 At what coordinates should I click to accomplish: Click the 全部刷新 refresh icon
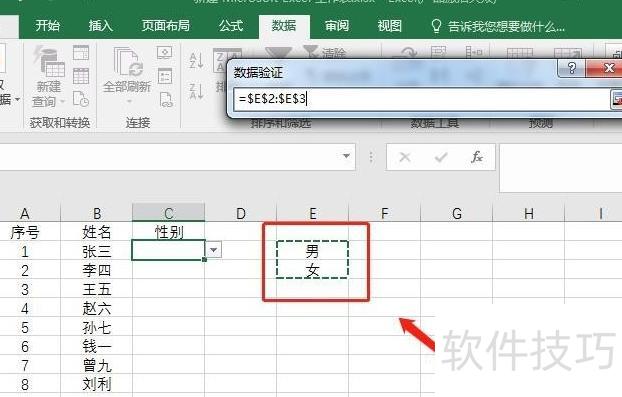[x=128, y=62]
